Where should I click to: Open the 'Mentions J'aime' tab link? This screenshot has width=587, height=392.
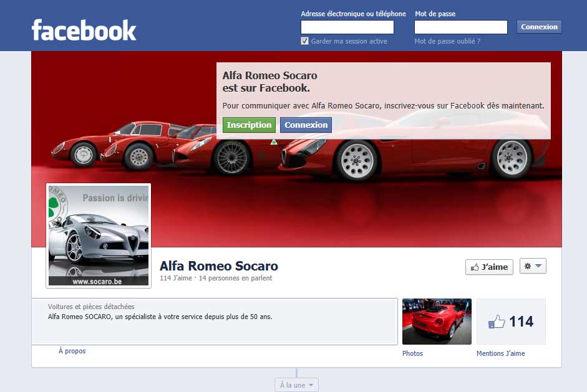[x=500, y=353]
